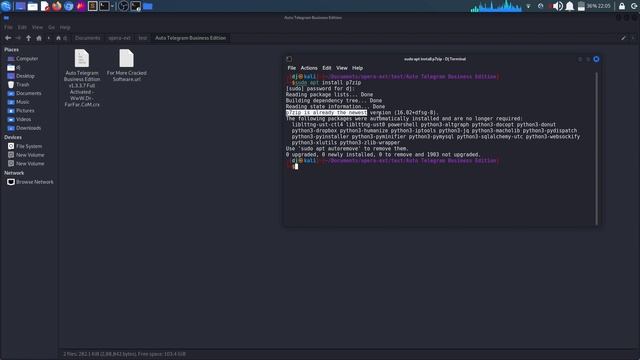This screenshot has width=640, height=360.
Task: Open the battery status indicator
Action: tap(581, 6)
